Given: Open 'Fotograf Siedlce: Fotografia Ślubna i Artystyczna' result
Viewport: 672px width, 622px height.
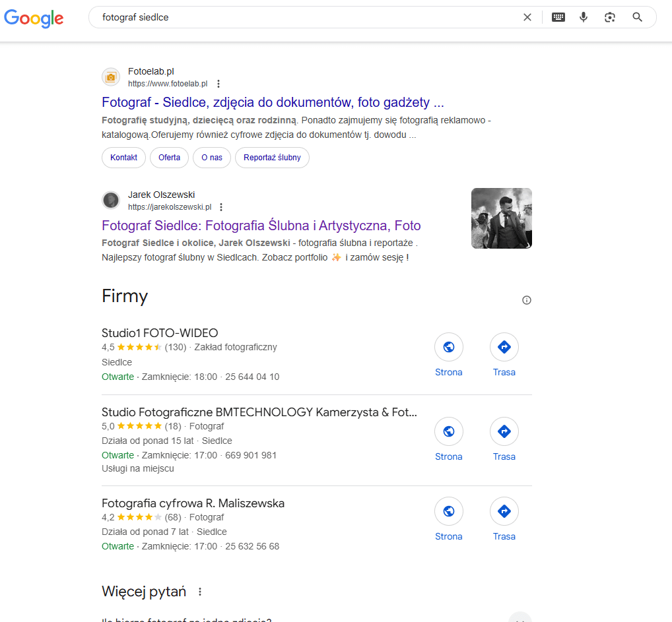Looking at the screenshot, I should (x=261, y=226).
